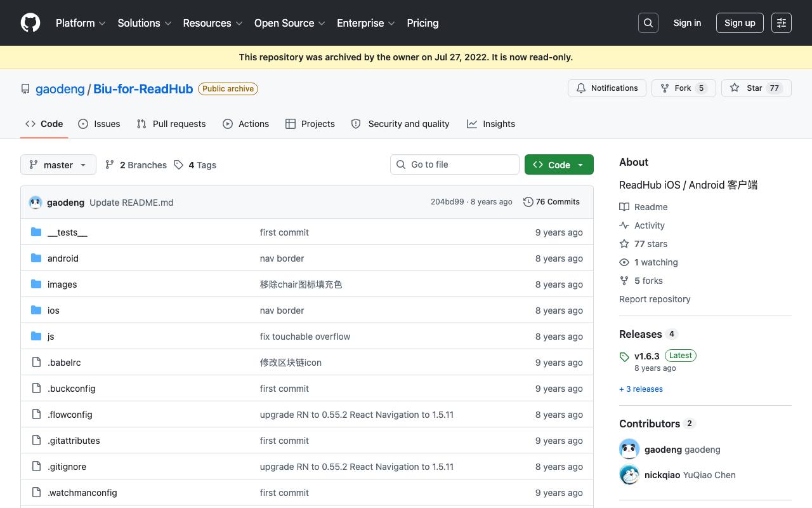Open the ios folder icon
The width and height of the screenshot is (812, 508).
point(36,311)
